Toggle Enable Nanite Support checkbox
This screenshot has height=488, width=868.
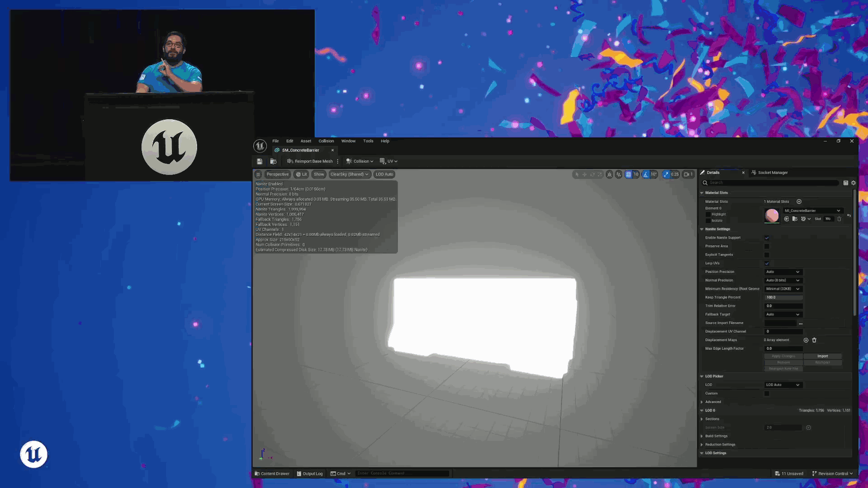767,237
